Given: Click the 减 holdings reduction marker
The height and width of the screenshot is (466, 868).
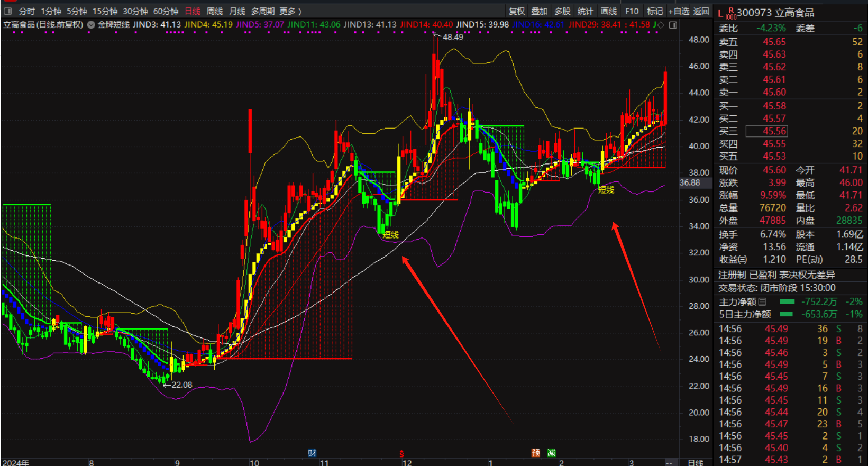Looking at the screenshot, I should (552, 453).
